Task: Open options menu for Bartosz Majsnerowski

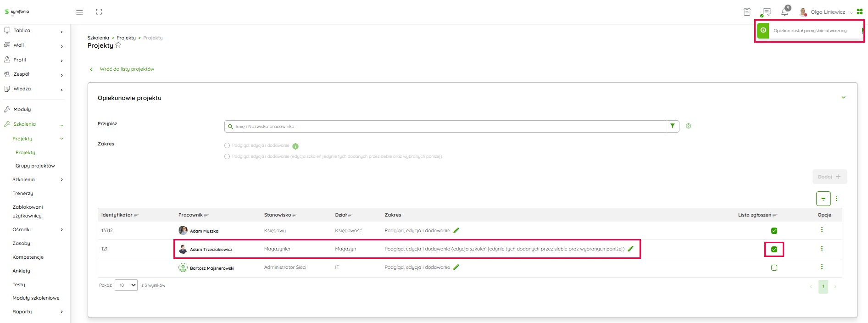Action: click(821, 267)
